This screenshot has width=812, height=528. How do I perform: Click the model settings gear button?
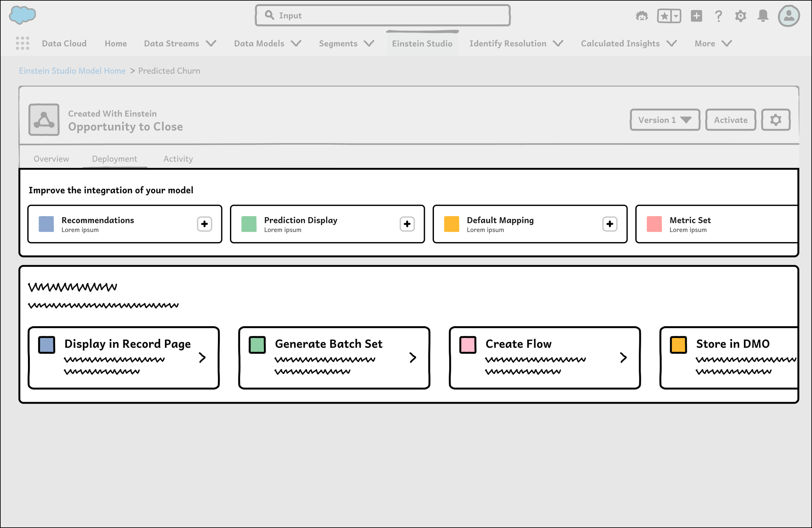pos(776,120)
